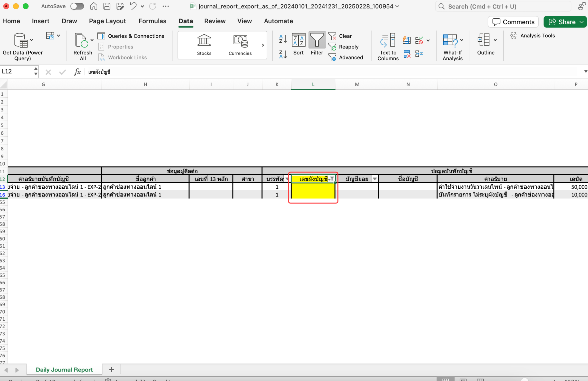The height and width of the screenshot is (381, 588).
Task: Open the Home ribbon tab
Action: pos(11,21)
